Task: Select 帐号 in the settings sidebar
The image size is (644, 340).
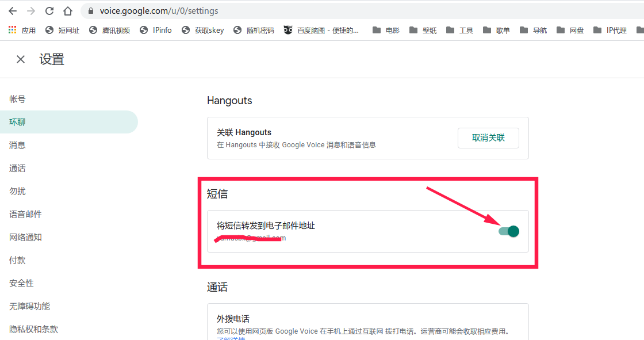Action: coord(17,99)
